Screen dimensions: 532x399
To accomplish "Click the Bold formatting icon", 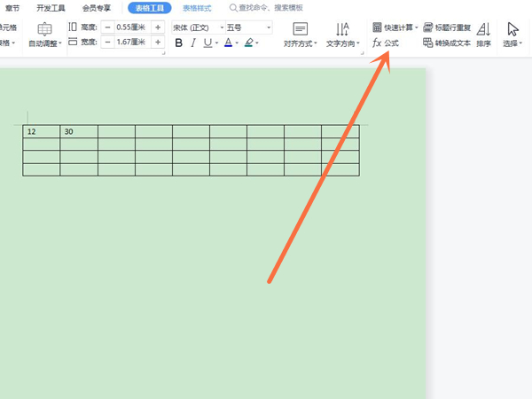I will [178, 43].
